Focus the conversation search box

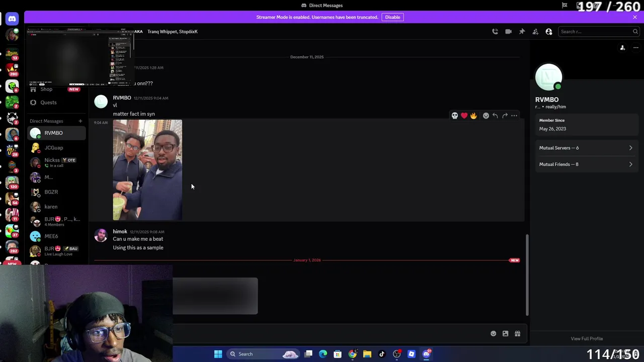(599, 32)
